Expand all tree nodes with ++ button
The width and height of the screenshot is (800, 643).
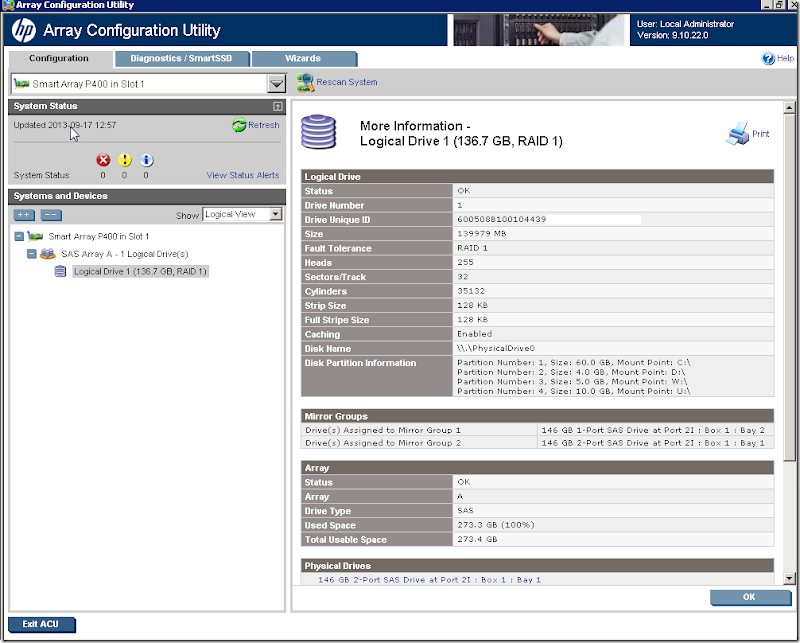[23, 214]
